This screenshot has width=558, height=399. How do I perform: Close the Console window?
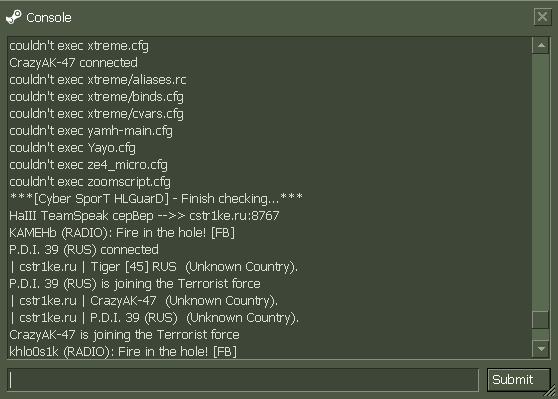click(542, 17)
